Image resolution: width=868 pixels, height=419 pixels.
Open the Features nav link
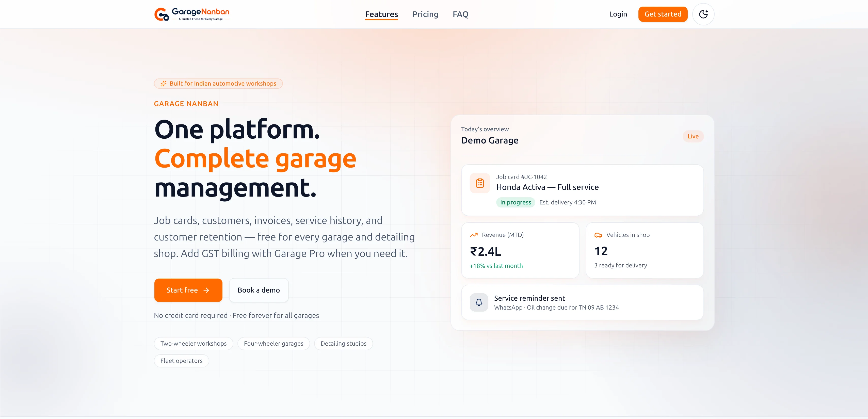click(x=381, y=14)
